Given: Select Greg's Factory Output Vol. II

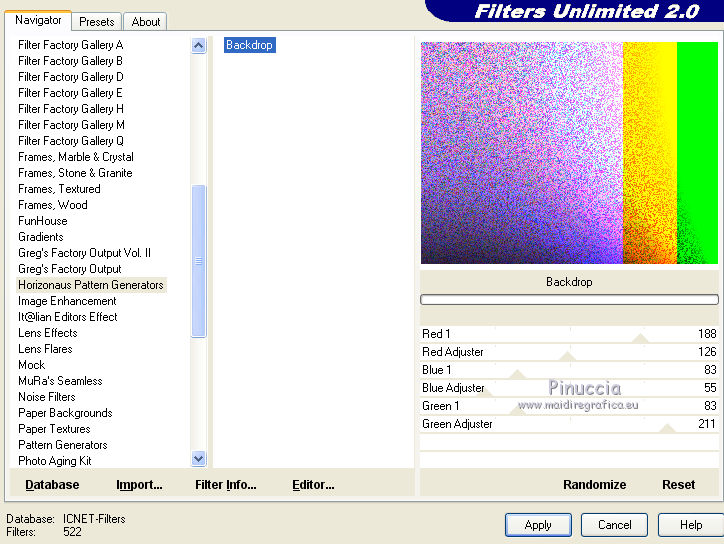Looking at the screenshot, I should coord(84,253).
